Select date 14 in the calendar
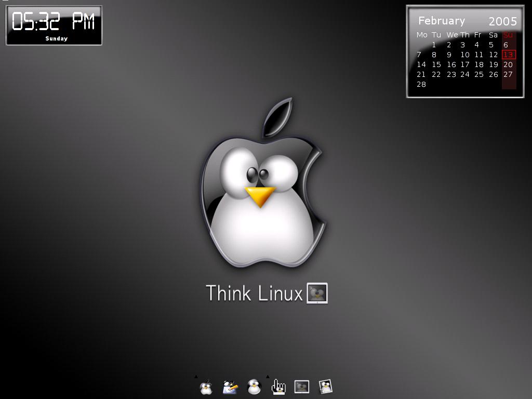532x399 pixels. (x=421, y=64)
